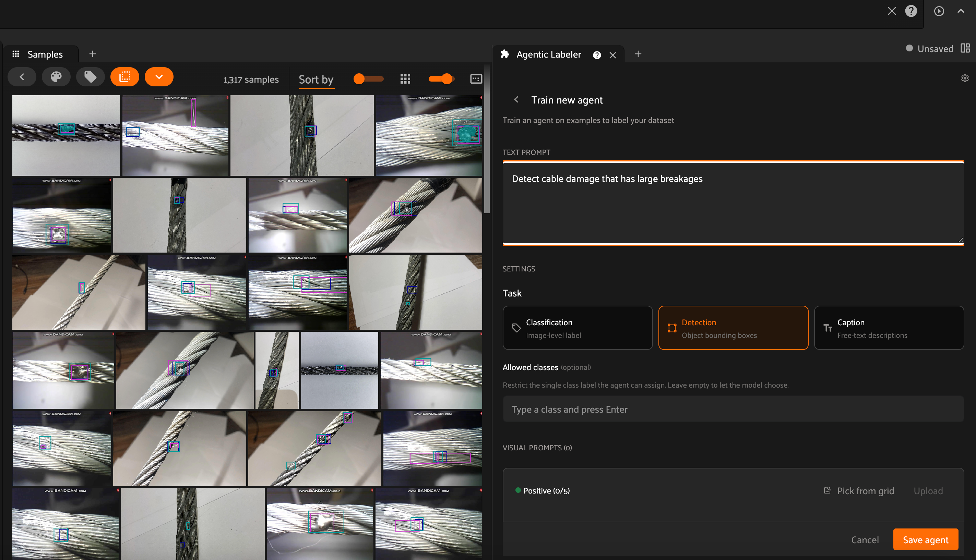Choose Pick from grid for positive prompts

coord(858,491)
